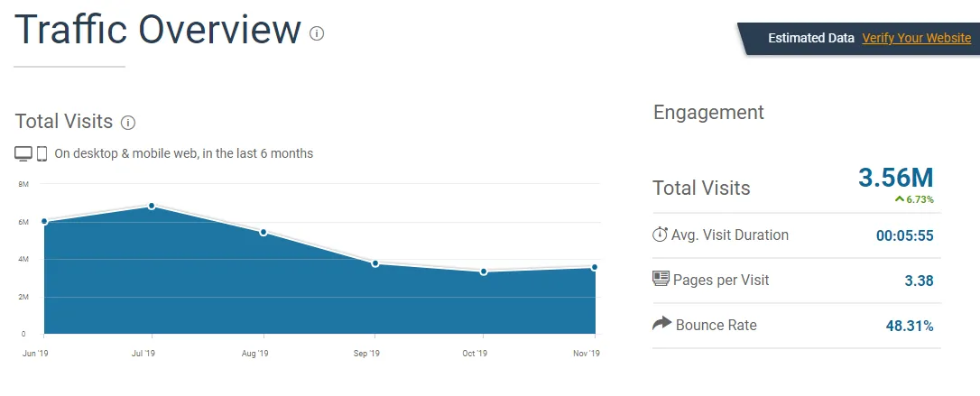The height and width of the screenshot is (396, 980).
Task: Click the Pages per Visit newspaper icon
Action: click(661, 279)
